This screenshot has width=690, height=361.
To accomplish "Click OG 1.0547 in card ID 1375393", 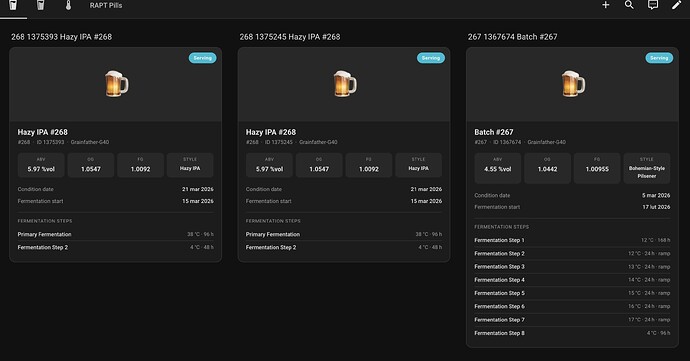I will (91, 165).
